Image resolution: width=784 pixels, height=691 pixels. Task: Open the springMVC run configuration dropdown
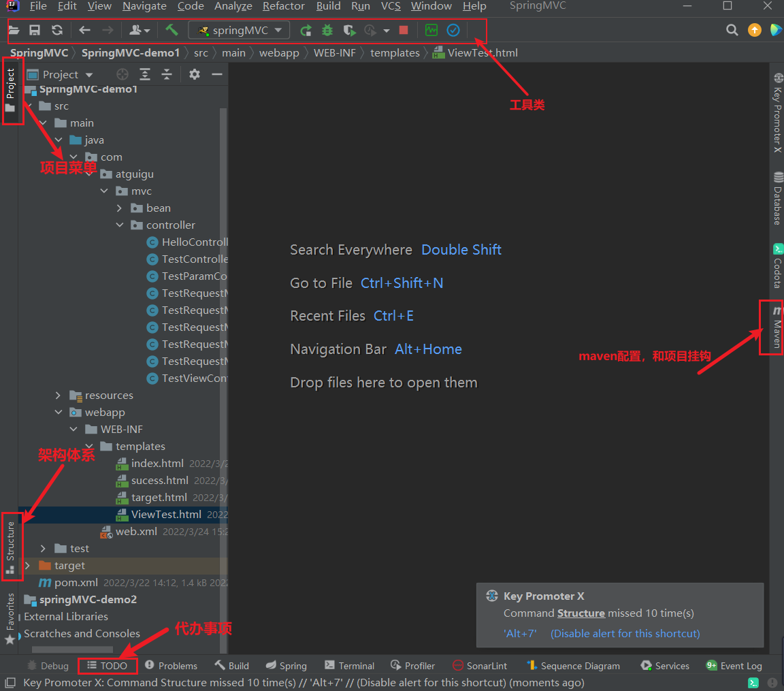pyautogui.click(x=239, y=30)
